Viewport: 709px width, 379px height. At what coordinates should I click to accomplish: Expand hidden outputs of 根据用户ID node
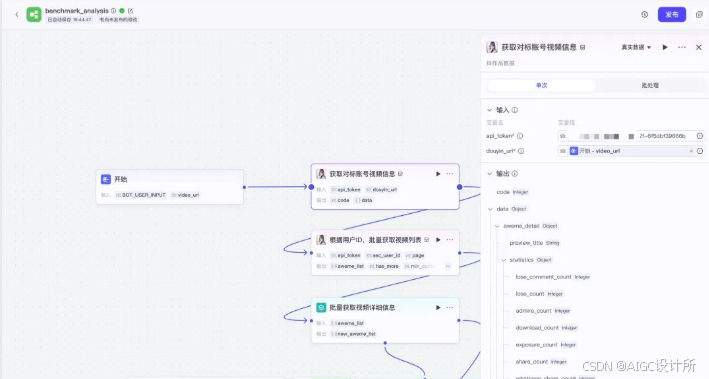coord(448,266)
